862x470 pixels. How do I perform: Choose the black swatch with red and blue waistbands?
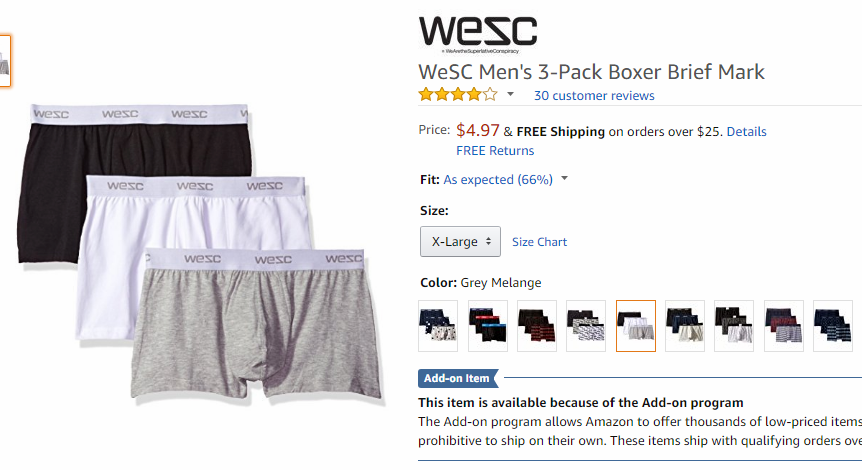click(x=488, y=326)
